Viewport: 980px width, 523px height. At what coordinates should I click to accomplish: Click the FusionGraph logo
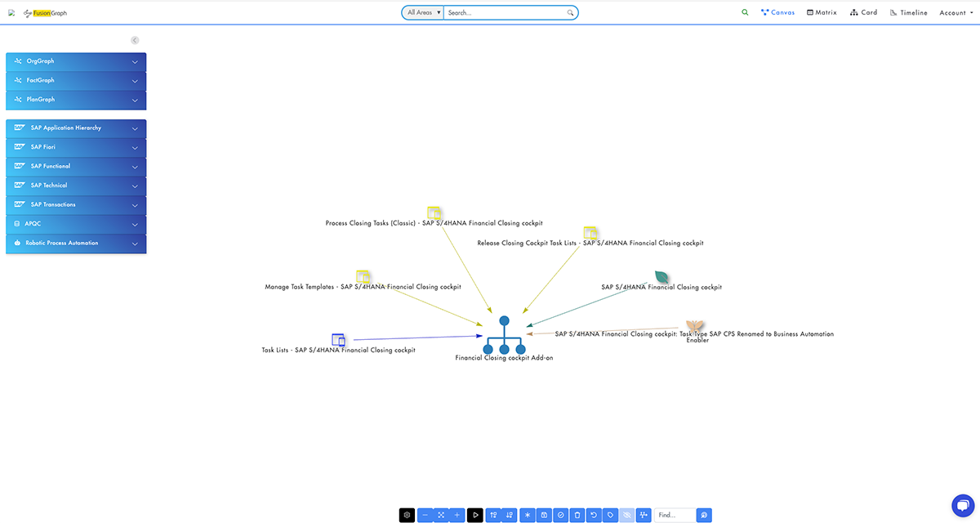(45, 13)
